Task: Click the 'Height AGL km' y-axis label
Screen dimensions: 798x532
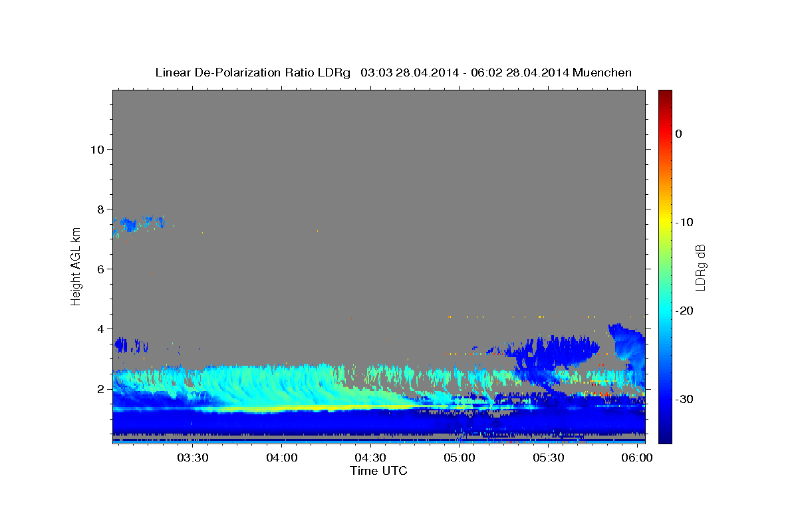Action: point(76,267)
